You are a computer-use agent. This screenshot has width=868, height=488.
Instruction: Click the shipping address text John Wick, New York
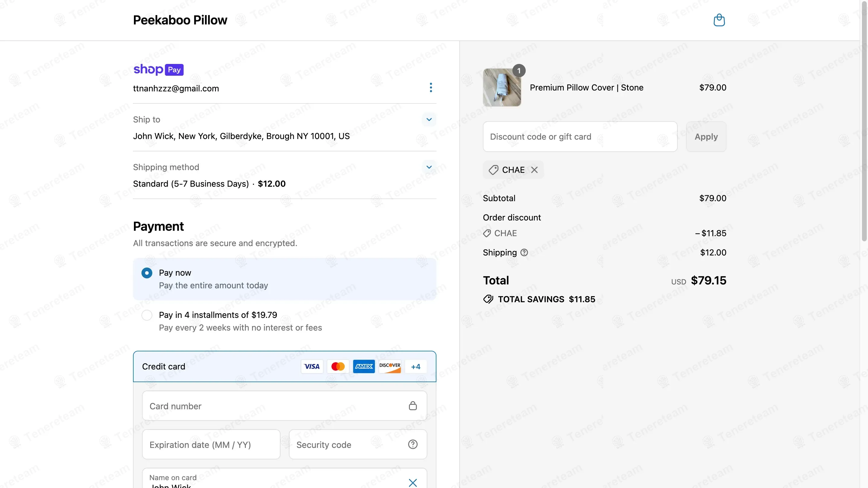coord(241,136)
